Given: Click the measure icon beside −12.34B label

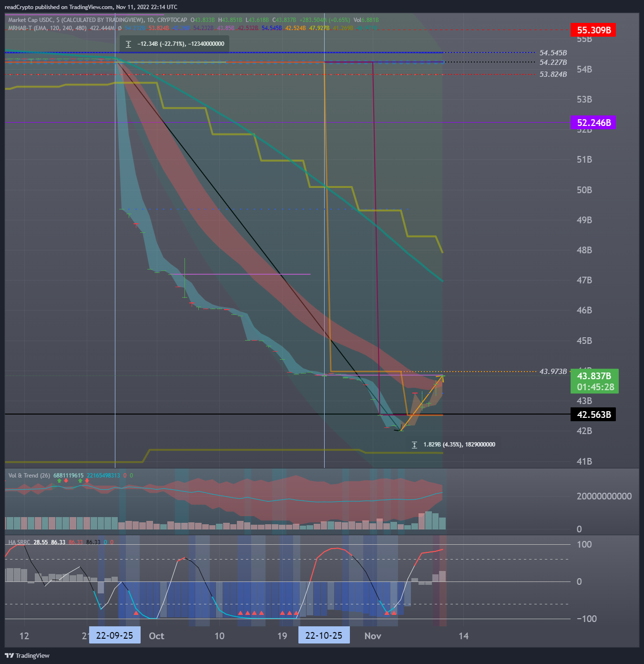Looking at the screenshot, I should point(128,44).
